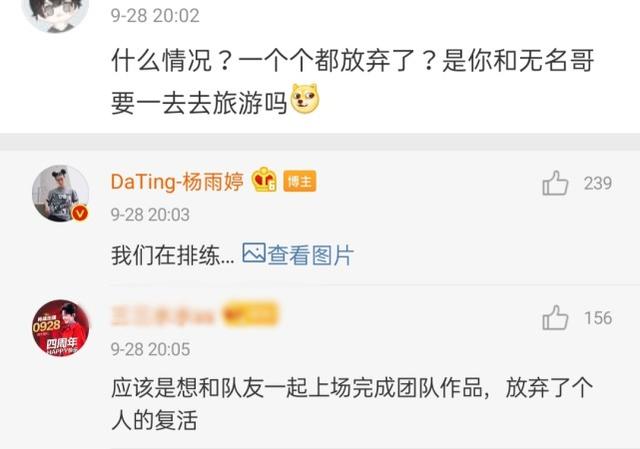Image resolution: width=640 pixels, height=449 pixels.
Task: Tap the comment starting with 应该是想和队友
Action: pos(352,404)
